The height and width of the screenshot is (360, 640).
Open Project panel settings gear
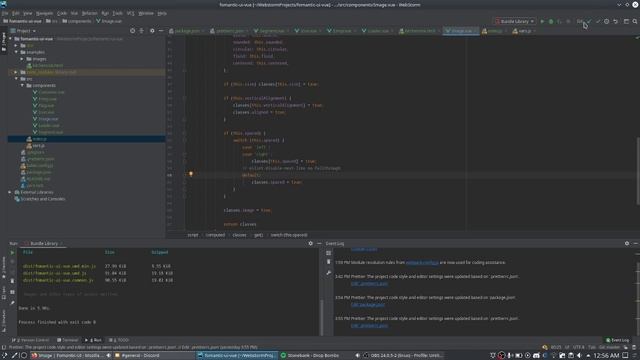pos(152,31)
